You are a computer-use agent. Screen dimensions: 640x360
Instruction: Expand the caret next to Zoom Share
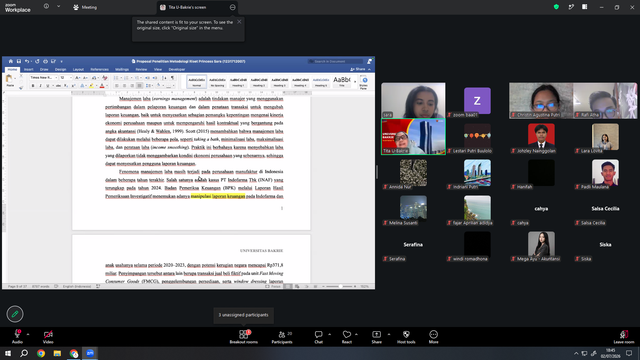pos(389,334)
